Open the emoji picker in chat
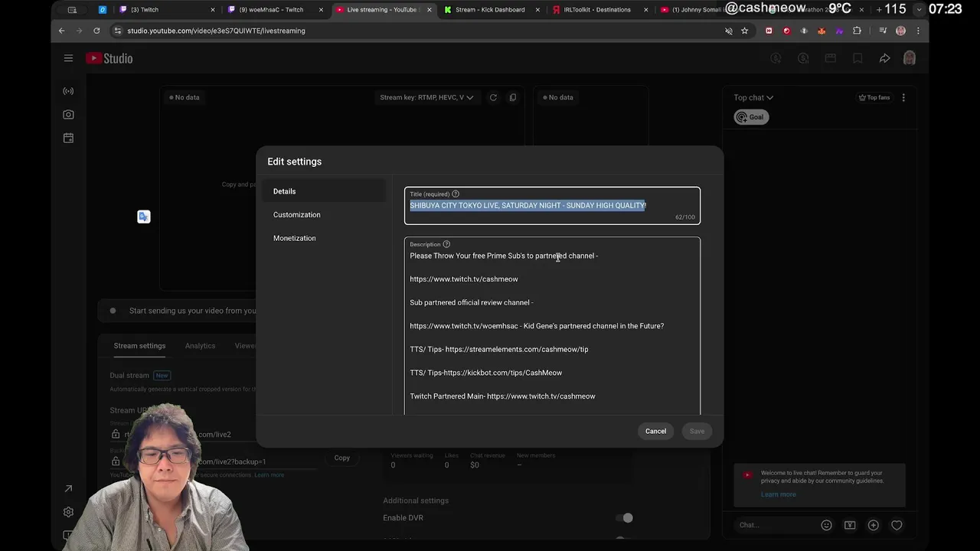The image size is (980, 551). pos(826,525)
